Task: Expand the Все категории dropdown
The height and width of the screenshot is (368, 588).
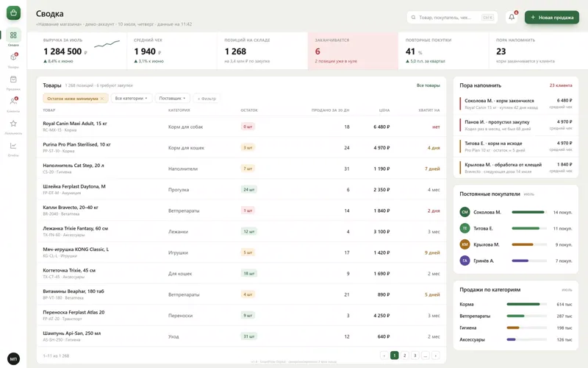Action: coord(132,99)
